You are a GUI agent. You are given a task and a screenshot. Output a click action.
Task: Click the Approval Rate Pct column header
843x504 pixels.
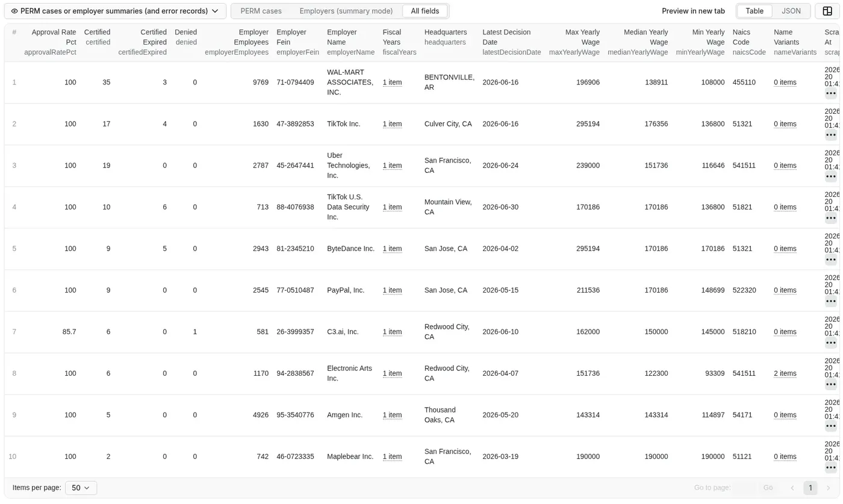tap(50, 42)
